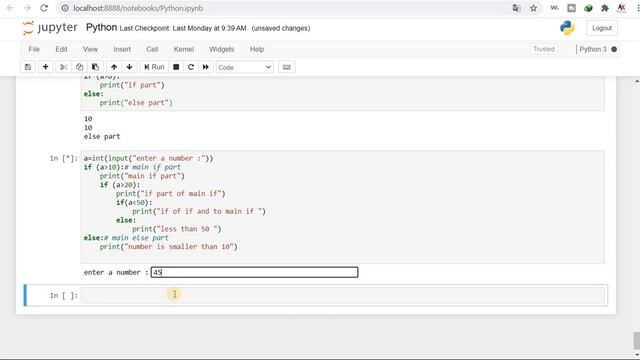This screenshot has width=640, height=360.
Task: Reload the page in browser
Action: [44, 8]
